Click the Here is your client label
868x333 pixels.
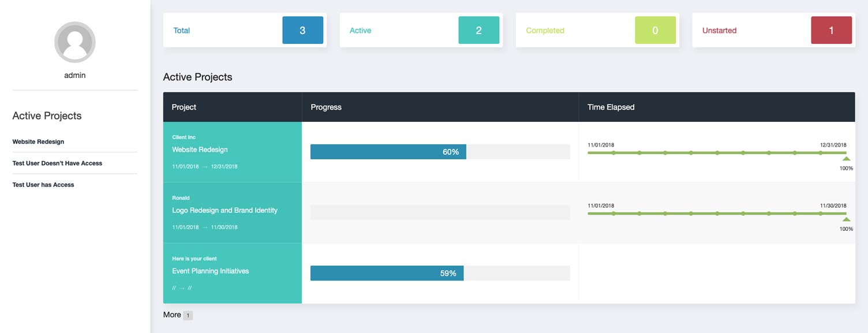(194, 259)
